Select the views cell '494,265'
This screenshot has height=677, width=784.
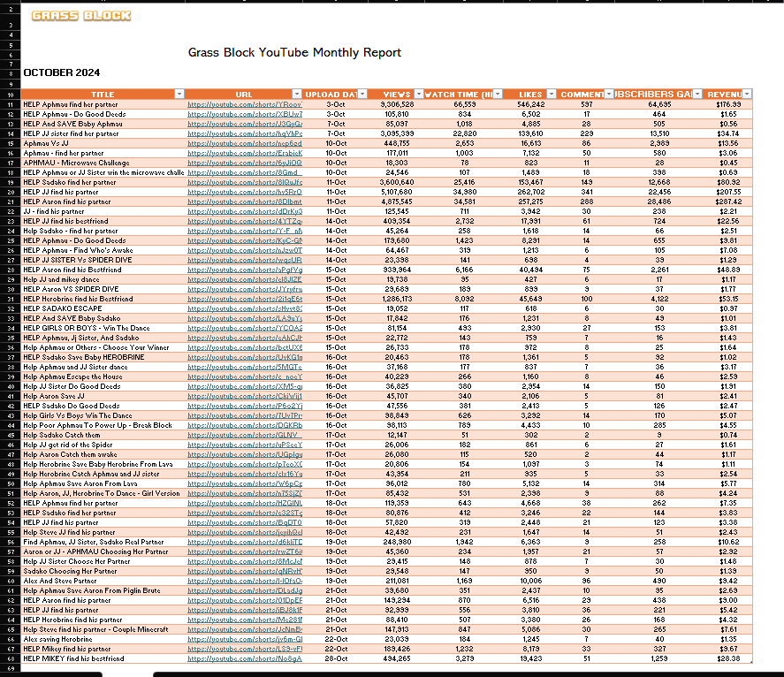pos(397,658)
